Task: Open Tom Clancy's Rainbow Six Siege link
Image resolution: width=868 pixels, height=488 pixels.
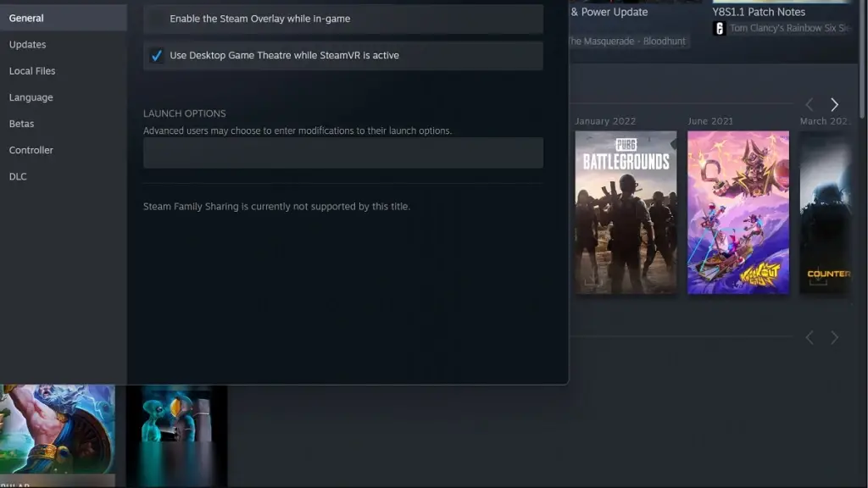Action: [x=791, y=28]
